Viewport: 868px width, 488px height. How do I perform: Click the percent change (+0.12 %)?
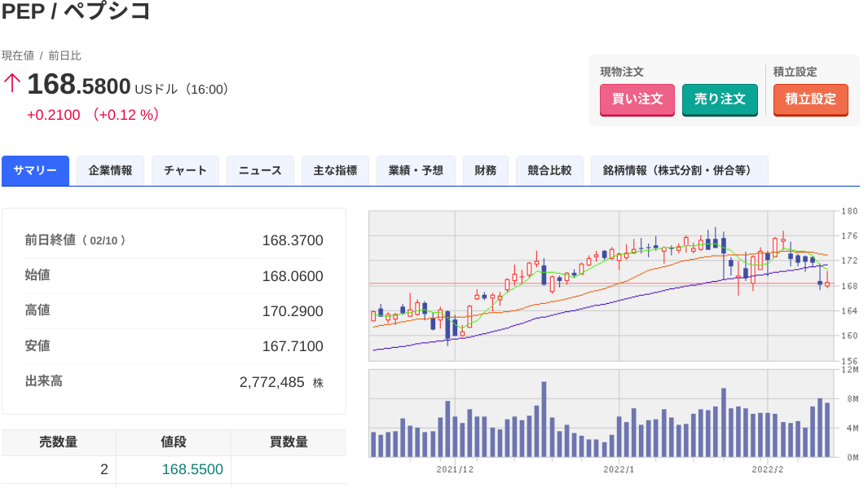click(x=126, y=115)
